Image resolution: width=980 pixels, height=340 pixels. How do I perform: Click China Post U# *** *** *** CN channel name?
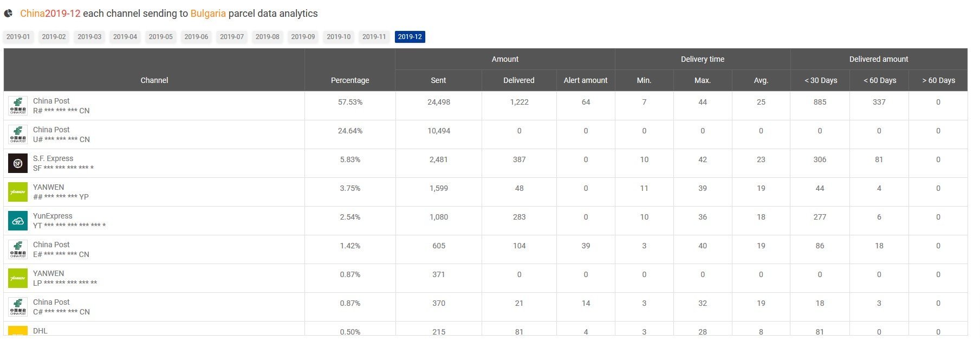(x=61, y=134)
